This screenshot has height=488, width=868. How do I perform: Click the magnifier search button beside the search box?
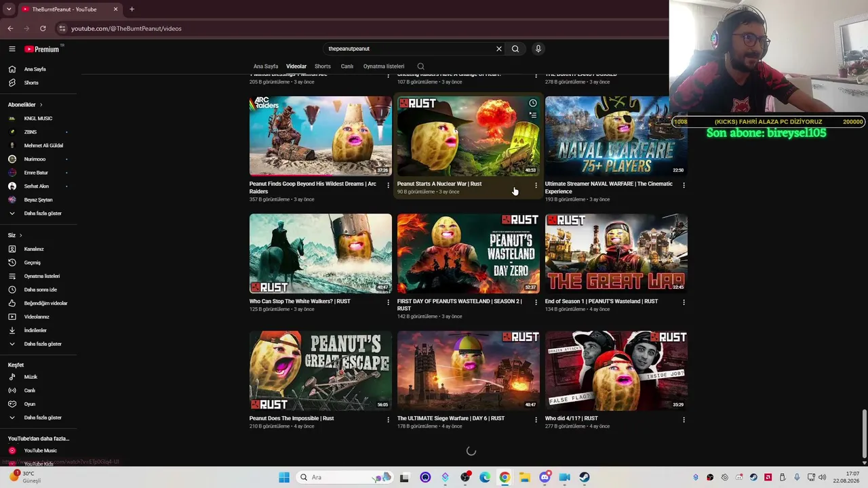[515, 49]
